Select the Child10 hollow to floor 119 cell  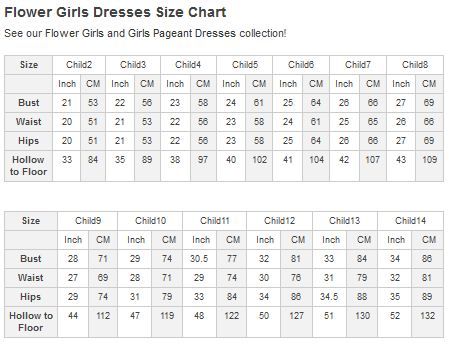point(167,322)
